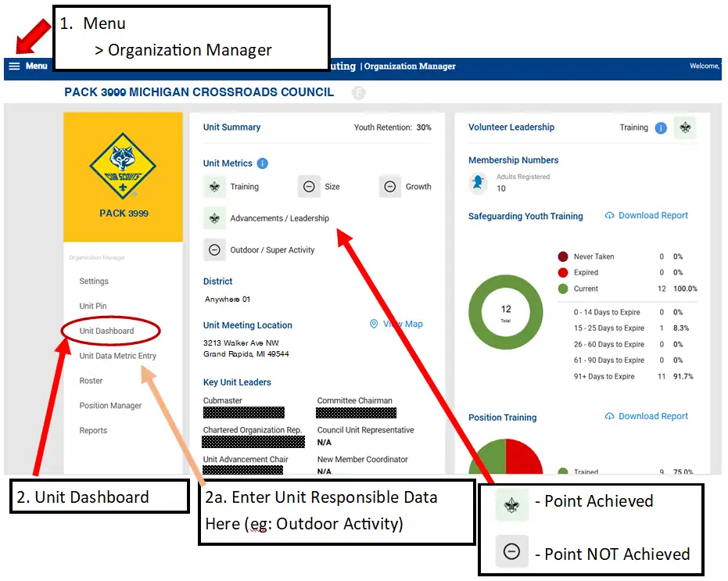Image resolution: width=728 pixels, height=581 pixels.
Task: Click the Adults Registered count 10
Action: tap(501, 188)
